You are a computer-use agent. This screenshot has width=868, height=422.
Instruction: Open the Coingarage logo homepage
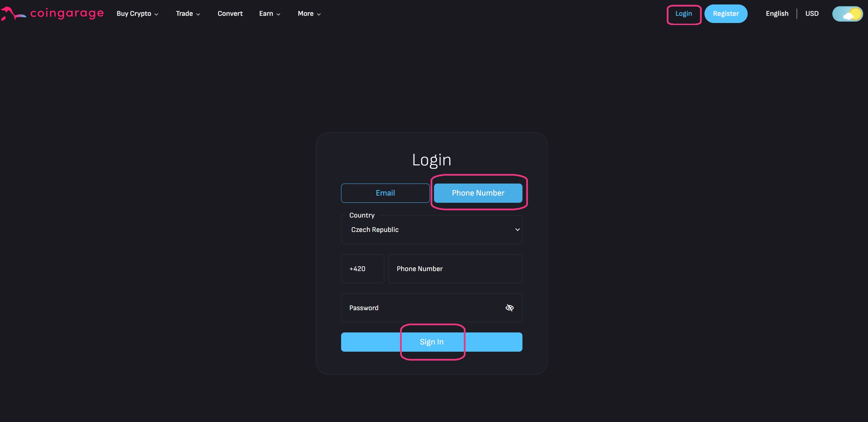coord(52,14)
